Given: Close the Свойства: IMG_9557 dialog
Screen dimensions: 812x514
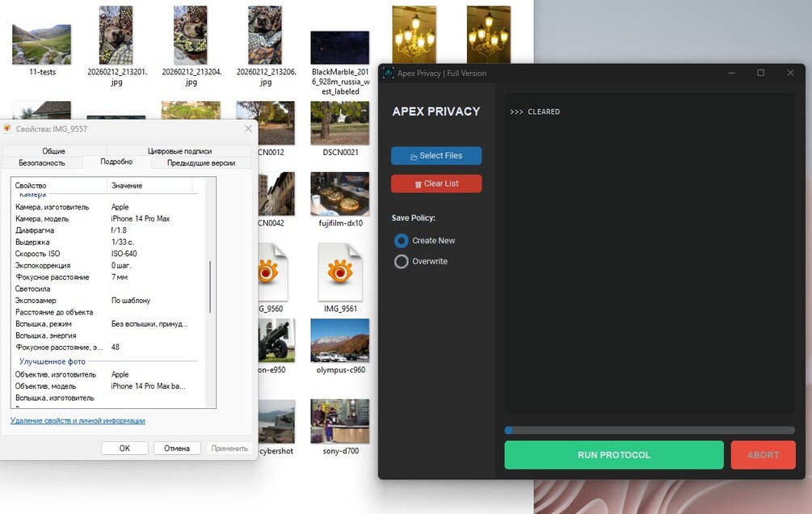Looking at the screenshot, I should click(x=248, y=128).
